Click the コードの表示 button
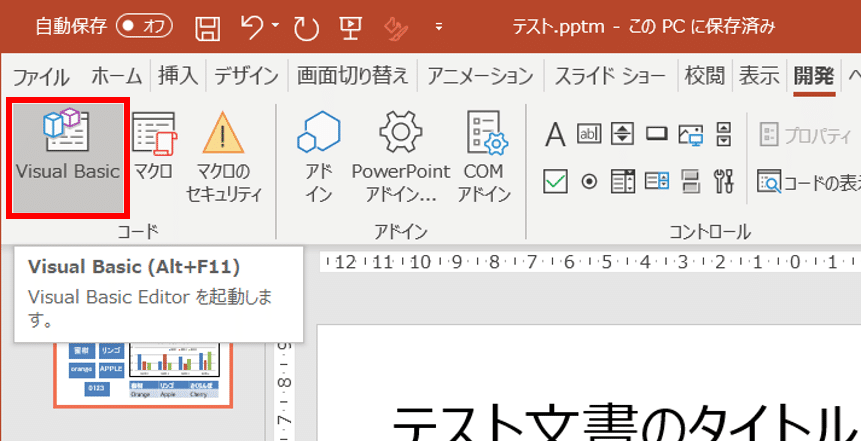861x441 pixels. 809,182
